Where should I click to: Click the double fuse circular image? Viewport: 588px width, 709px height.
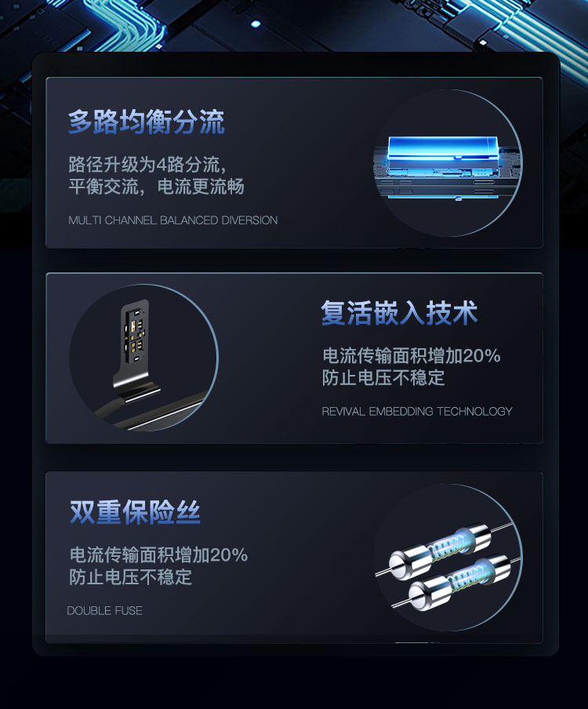448,557
